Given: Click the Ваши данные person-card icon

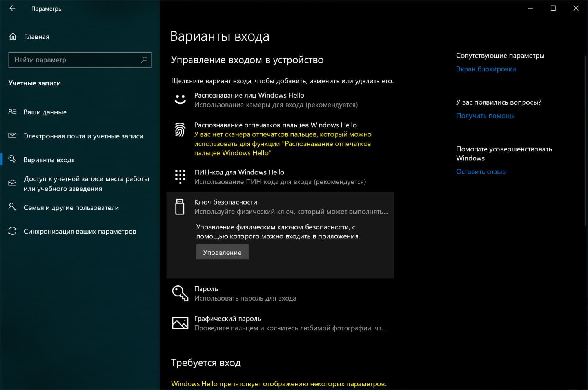Looking at the screenshot, I should (13, 112).
